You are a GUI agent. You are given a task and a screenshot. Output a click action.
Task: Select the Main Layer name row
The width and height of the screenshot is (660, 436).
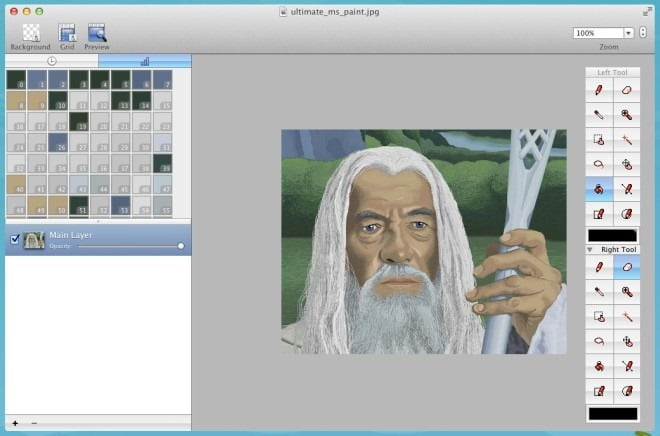point(98,240)
